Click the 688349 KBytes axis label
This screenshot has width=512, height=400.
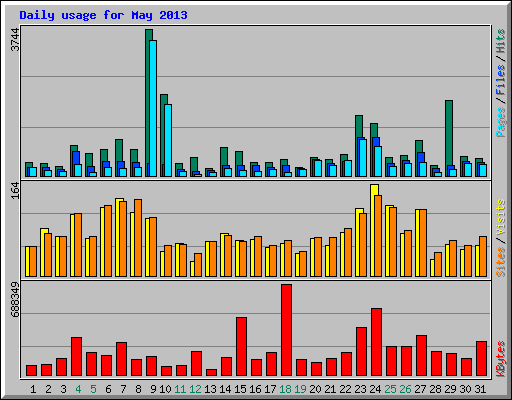(15, 299)
